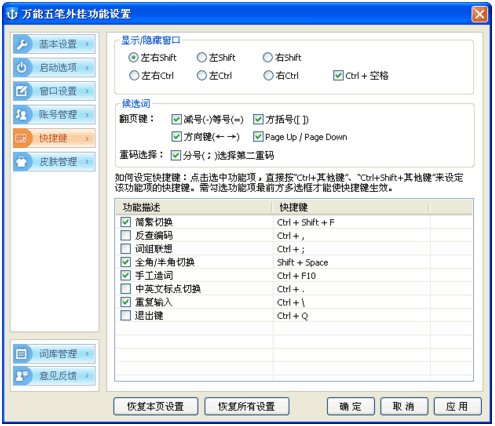Select the Ctrl + \ shortcut cell
This screenshot has height=426, width=495.
(x=351, y=302)
